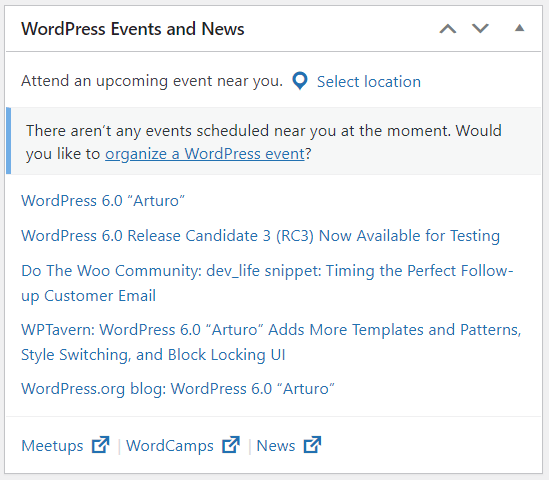Click the location pin icon
549x480 pixels.
(300, 81)
